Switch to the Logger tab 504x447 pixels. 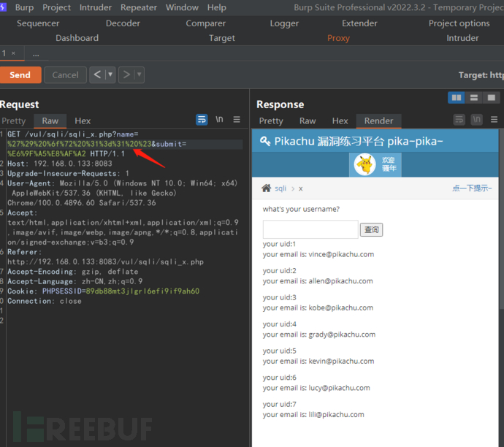(x=284, y=23)
